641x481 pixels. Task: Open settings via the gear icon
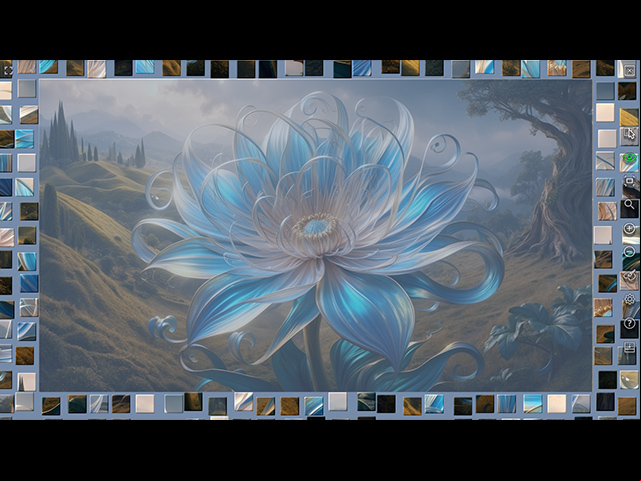[630, 299]
